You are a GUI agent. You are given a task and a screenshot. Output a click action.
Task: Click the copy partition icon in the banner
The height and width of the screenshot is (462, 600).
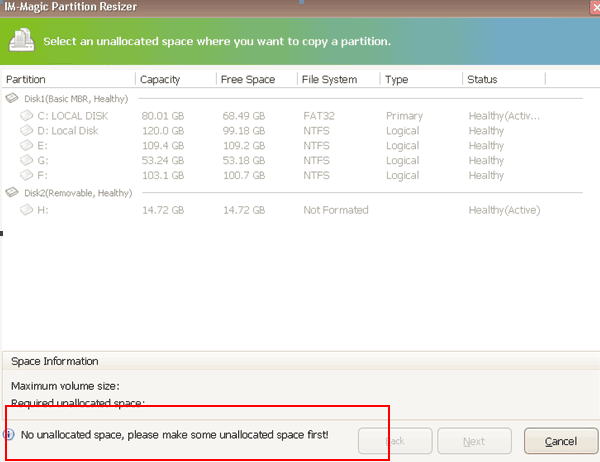pyautogui.click(x=22, y=40)
